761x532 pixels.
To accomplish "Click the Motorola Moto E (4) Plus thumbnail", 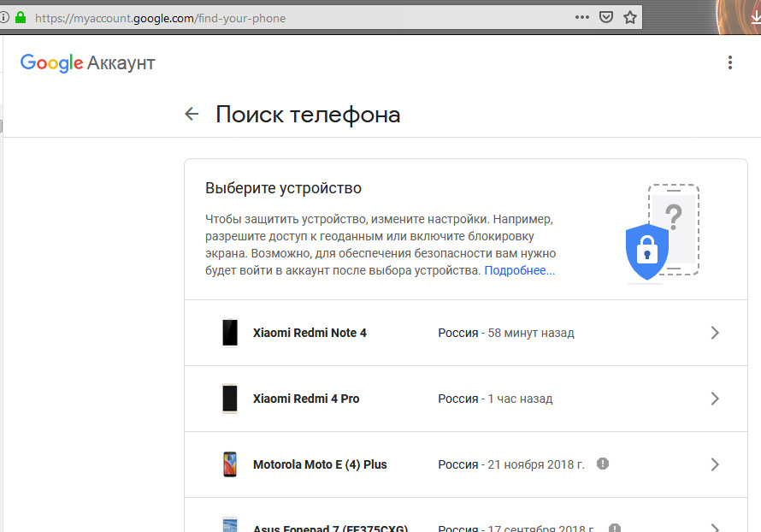I will point(230,464).
